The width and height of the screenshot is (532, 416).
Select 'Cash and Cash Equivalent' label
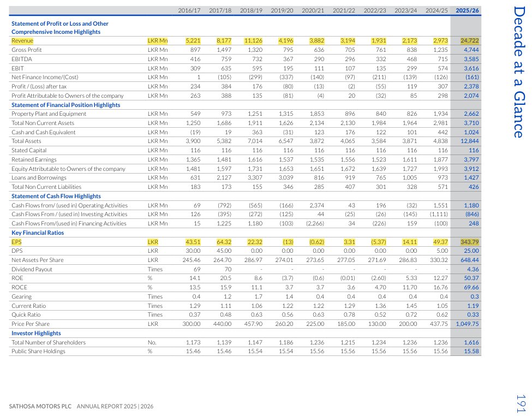[x=44, y=132]
